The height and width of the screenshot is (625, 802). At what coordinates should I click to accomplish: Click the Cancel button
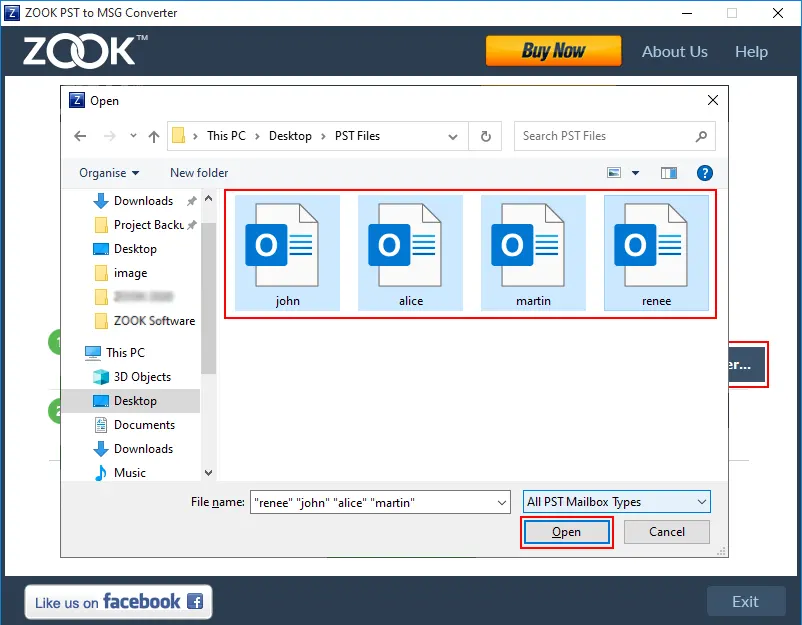666,532
